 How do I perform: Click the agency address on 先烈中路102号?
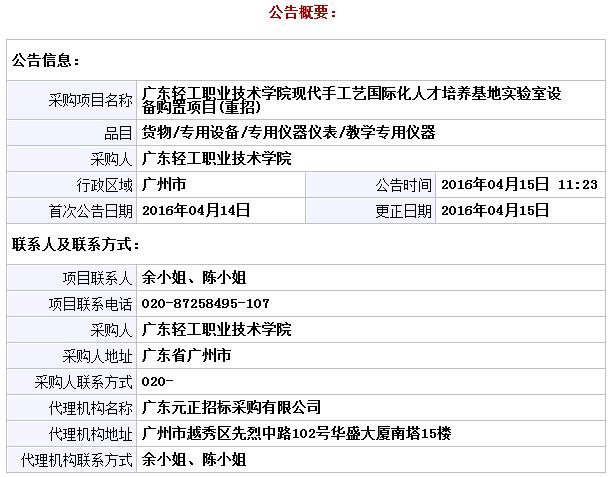[297, 434]
